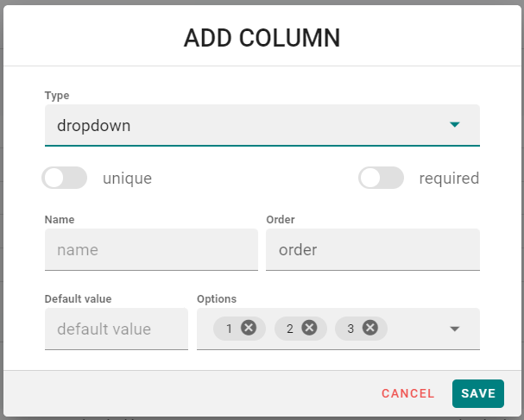
Task: Enable the unique toggle switch
Action: pos(65,179)
